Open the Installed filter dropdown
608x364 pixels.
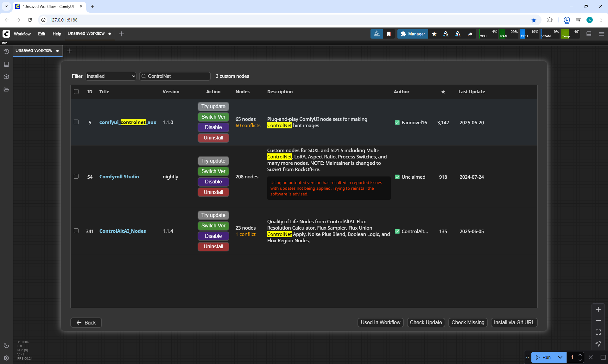111,76
